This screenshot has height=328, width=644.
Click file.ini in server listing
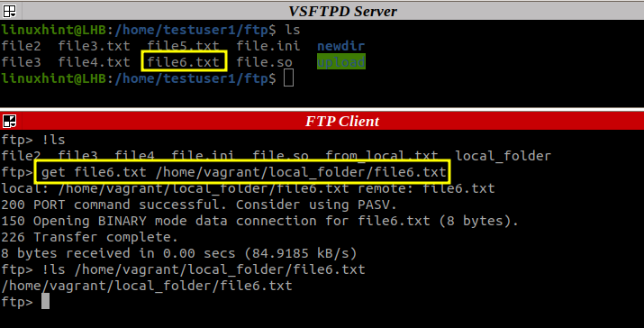(268, 46)
